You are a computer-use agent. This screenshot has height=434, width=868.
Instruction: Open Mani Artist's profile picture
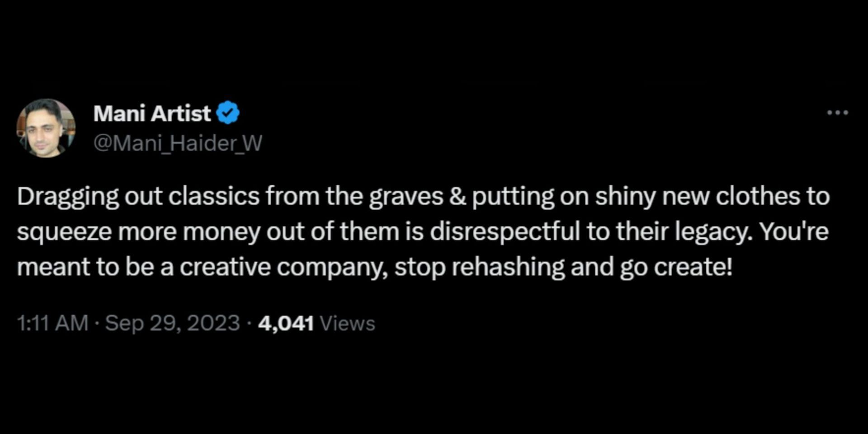[46, 128]
